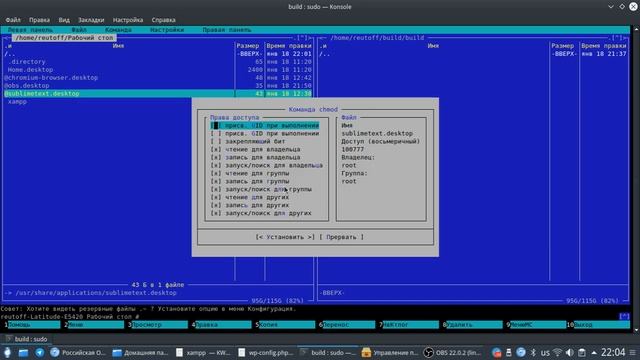This screenshot has height=360, width=640.
Task: Switch to the 'Домашняя па...' Dolphin window
Action: click(140, 352)
